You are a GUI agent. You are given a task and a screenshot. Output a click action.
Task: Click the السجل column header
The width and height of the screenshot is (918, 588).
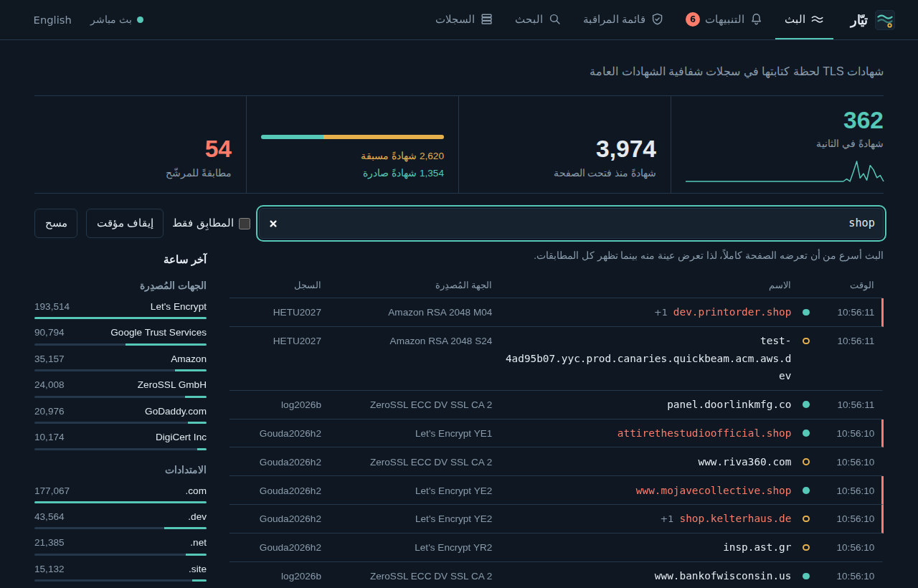coord(308,285)
